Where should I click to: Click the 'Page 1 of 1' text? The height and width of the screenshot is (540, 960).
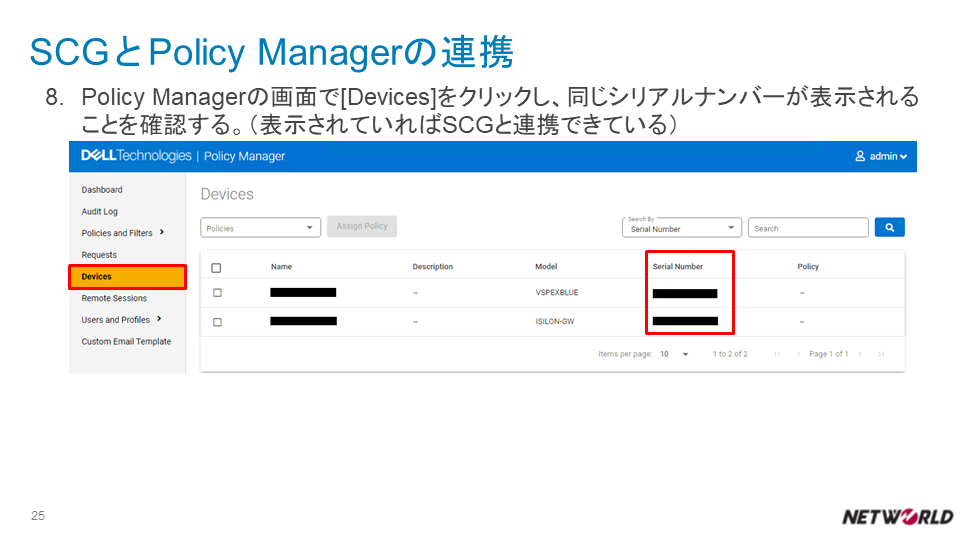coord(828,354)
